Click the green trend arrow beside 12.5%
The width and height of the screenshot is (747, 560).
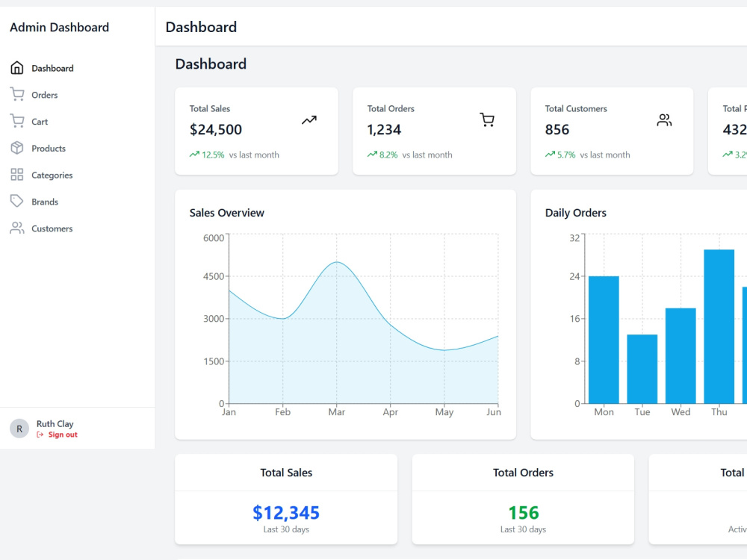(x=194, y=155)
